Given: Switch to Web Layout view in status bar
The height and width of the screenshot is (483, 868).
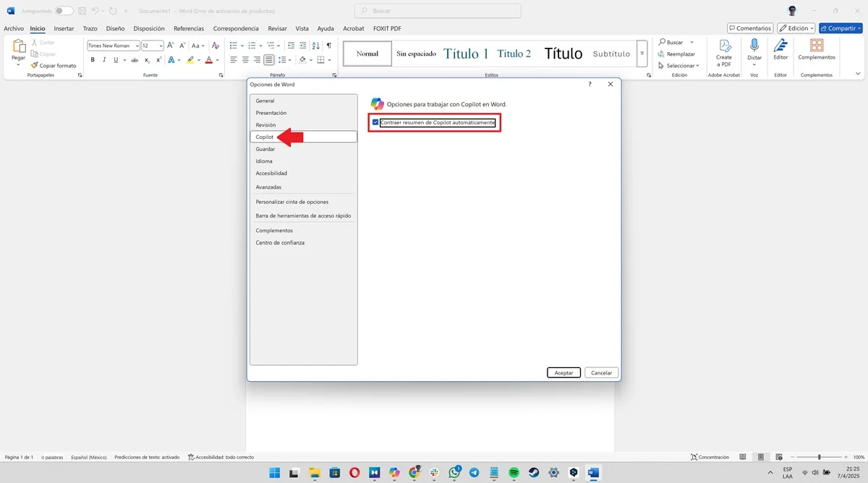Looking at the screenshot, I should 778,457.
